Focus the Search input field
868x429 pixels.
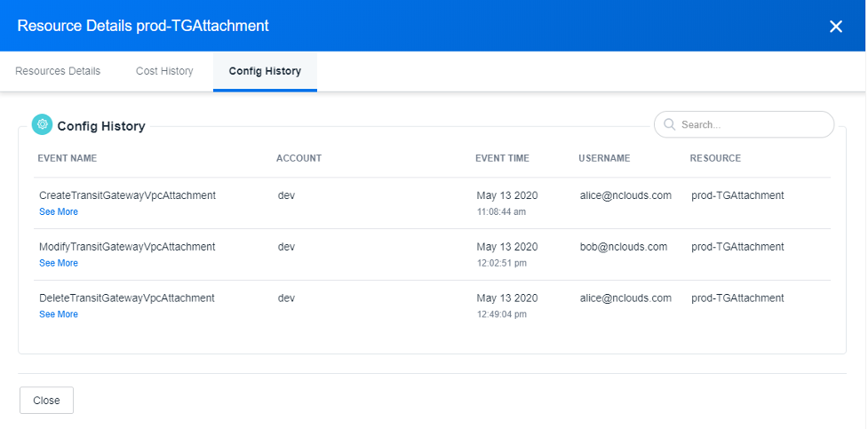[x=751, y=125]
